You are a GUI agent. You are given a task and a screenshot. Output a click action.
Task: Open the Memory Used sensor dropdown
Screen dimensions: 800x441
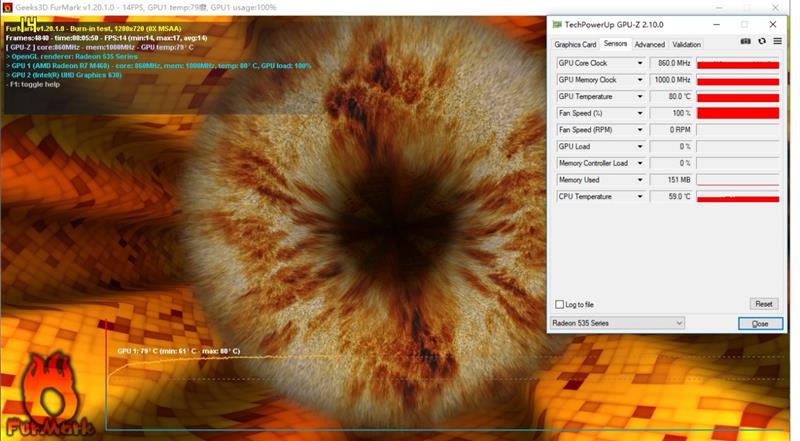(x=640, y=180)
